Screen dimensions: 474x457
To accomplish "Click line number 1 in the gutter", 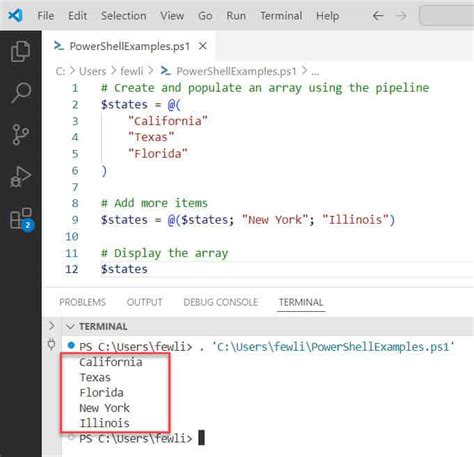I will point(75,88).
